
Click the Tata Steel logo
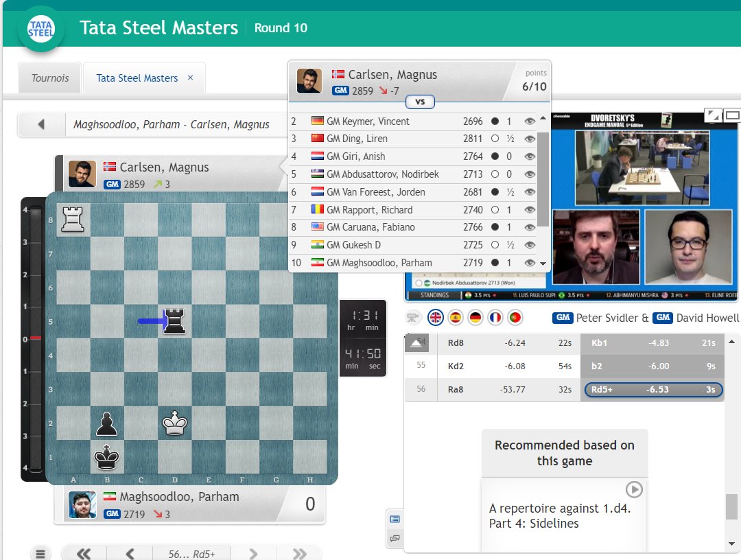40,30
